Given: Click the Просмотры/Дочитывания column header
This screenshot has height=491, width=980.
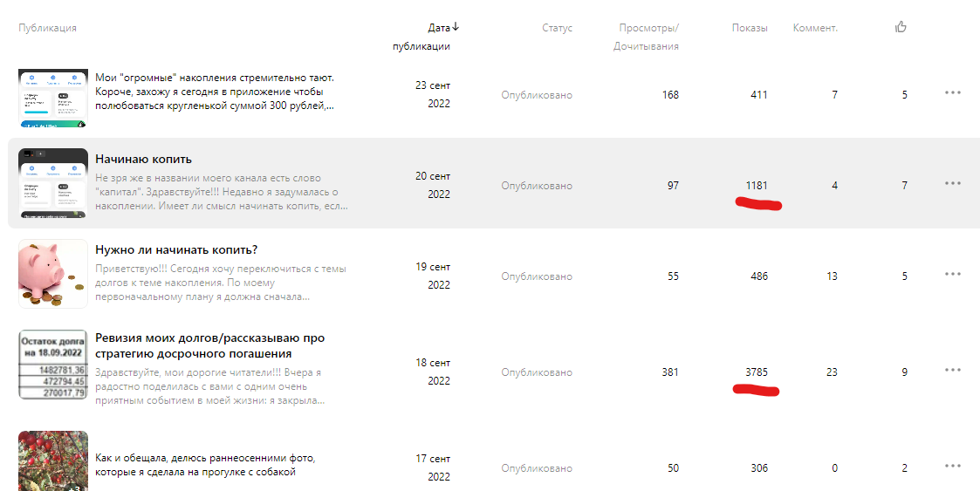Looking at the screenshot, I should (x=647, y=37).
